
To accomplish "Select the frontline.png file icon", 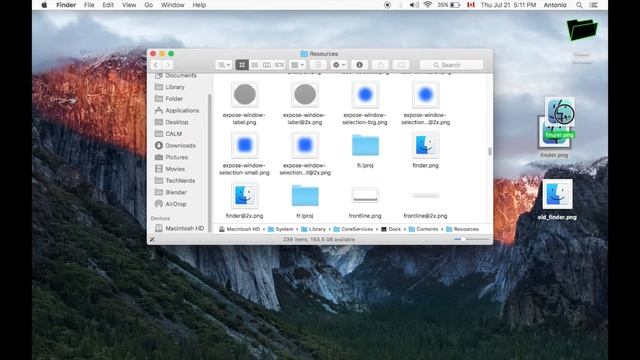I will (365, 196).
